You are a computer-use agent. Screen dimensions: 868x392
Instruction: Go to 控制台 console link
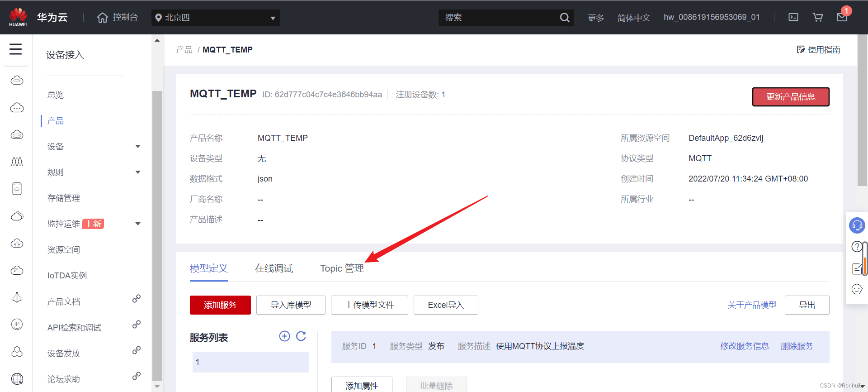pos(125,17)
